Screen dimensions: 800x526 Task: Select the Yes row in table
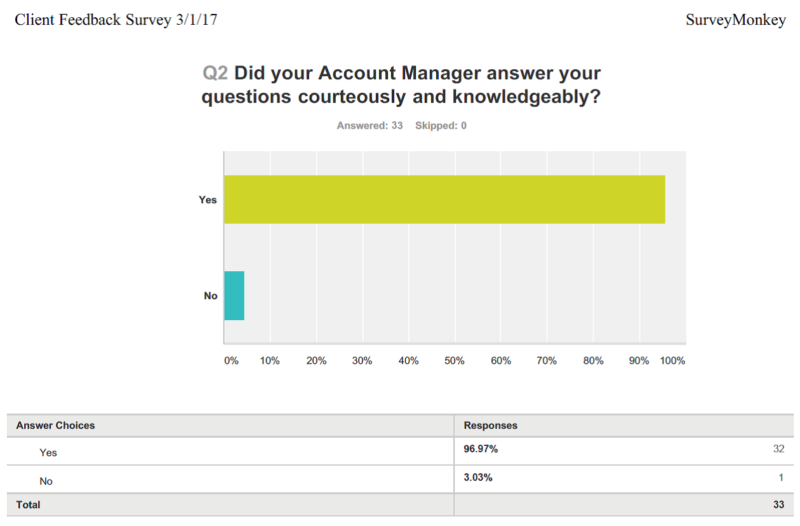[x=400, y=451]
